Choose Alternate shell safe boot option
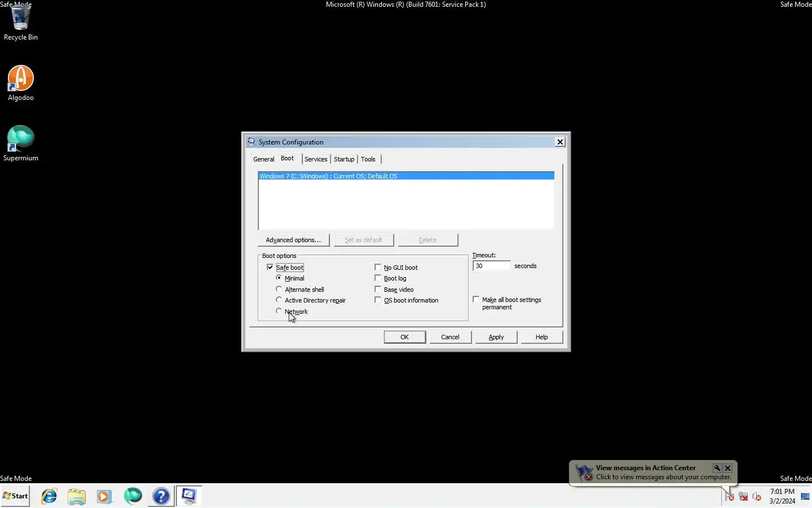 (279, 290)
